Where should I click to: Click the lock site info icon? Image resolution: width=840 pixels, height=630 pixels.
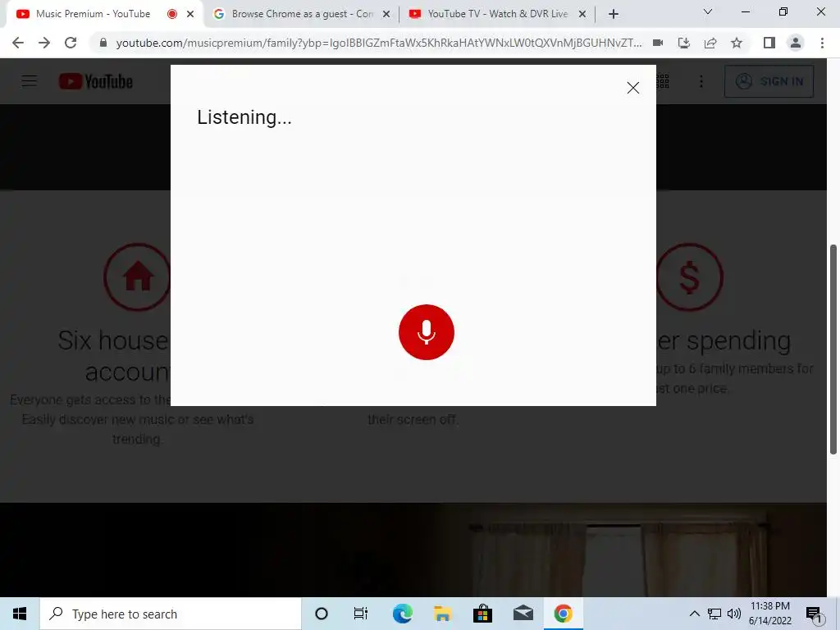coord(103,43)
